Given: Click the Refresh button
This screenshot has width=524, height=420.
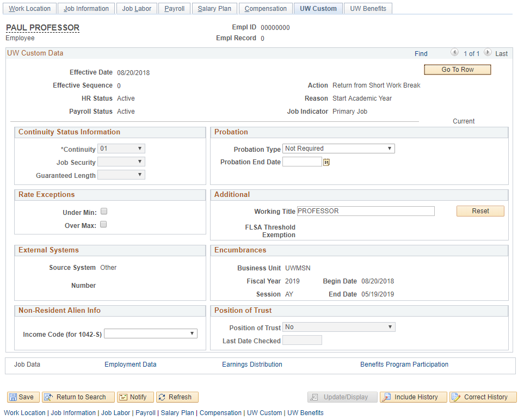Looking at the screenshot, I should click(177, 397).
